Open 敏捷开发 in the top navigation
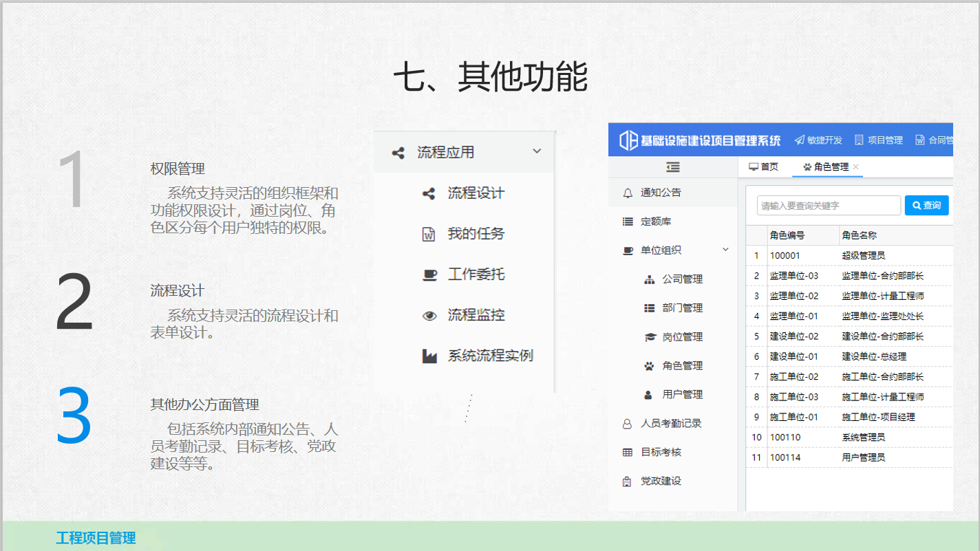Image resolution: width=980 pixels, height=551 pixels. click(x=818, y=140)
